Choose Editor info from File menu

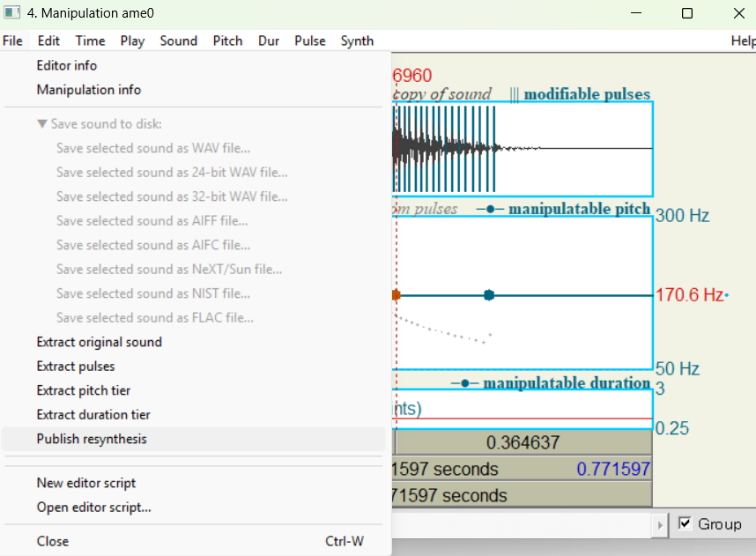tap(193, 65)
